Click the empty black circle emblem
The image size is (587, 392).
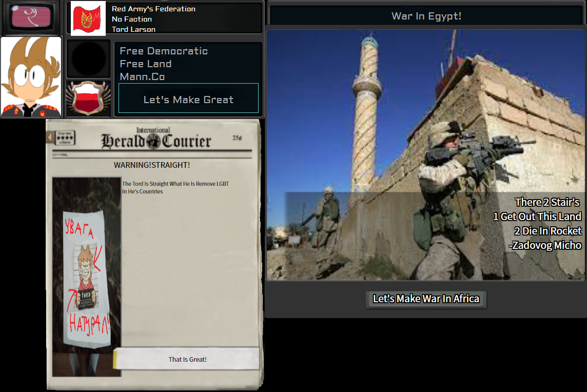pyautogui.click(x=88, y=59)
